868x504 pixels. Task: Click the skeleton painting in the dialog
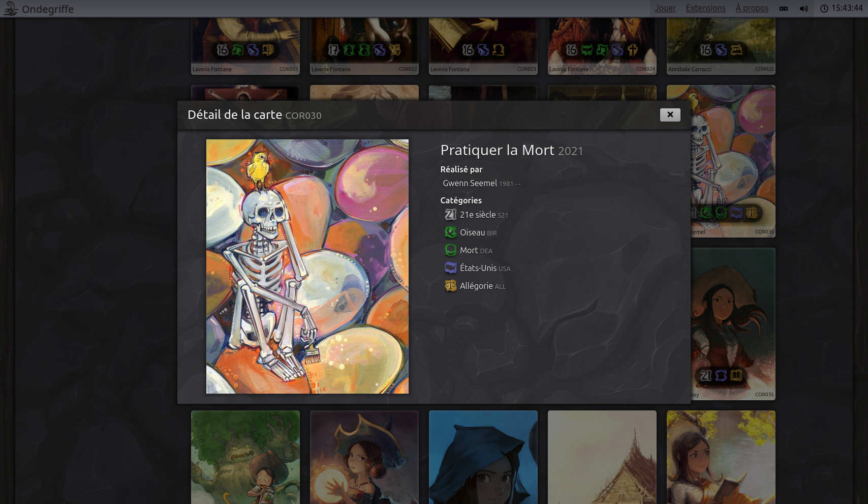click(x=307, y=266)
